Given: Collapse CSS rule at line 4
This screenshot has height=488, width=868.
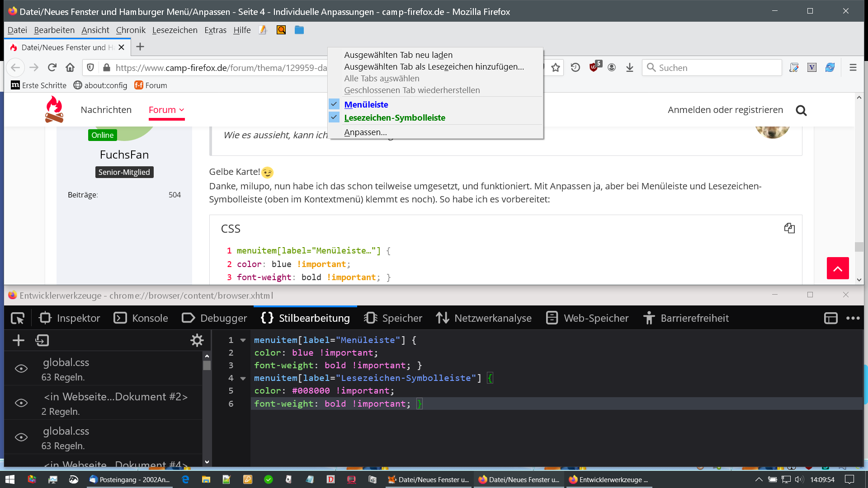Looking at the screenshot, I should pos(243,378).
